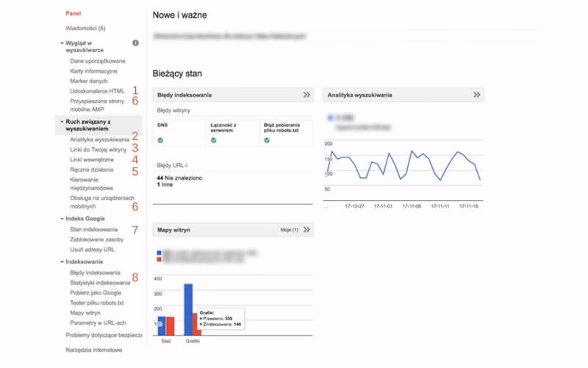
Task: Open Statystyki indeksowania page
Action: coord(100,283)
